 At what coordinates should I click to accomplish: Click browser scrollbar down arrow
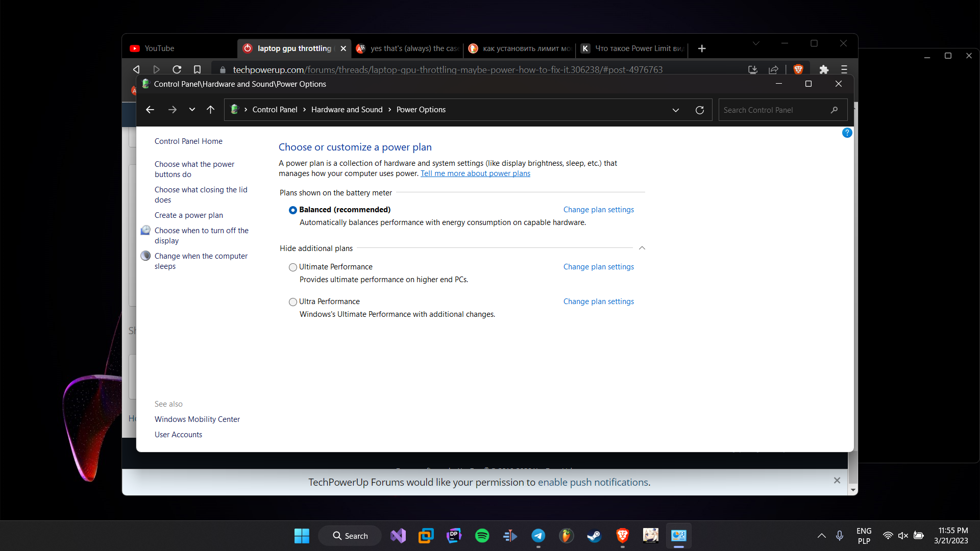point(853,490)
